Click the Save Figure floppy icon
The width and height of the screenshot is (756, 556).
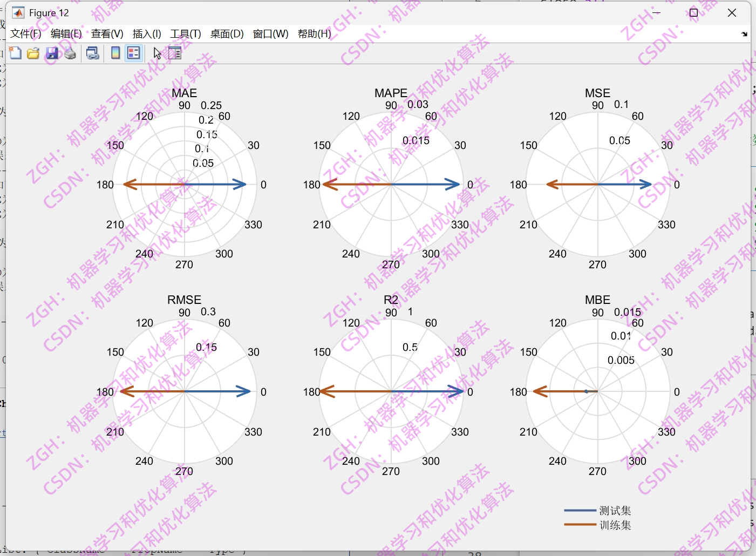[x=52, y=53]
